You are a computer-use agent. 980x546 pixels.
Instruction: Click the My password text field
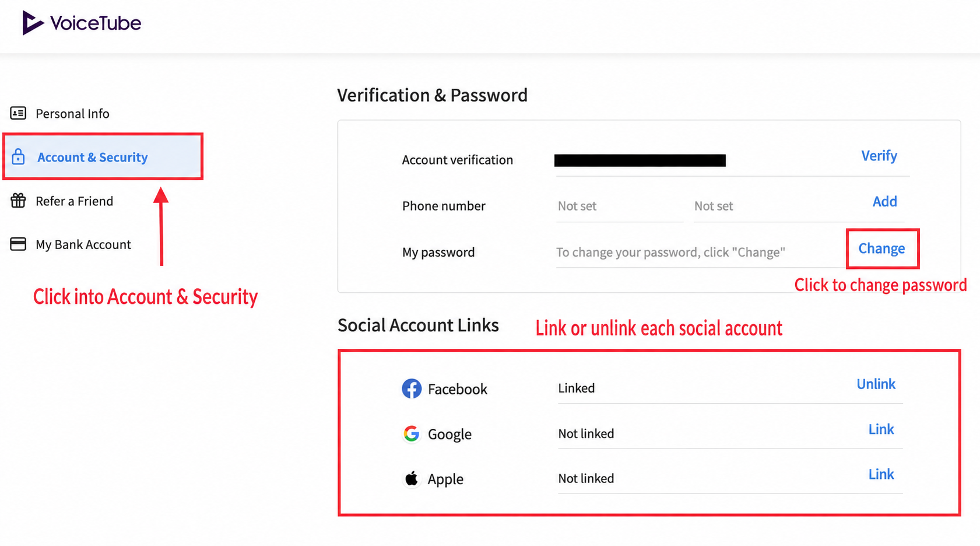click(x=700, y=252)
